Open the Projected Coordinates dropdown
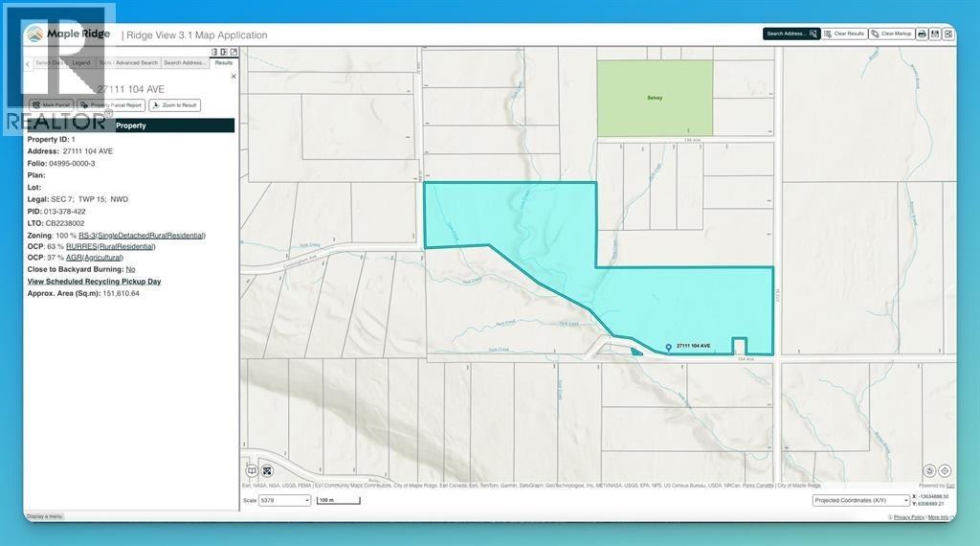 click(x=861, y=500)
